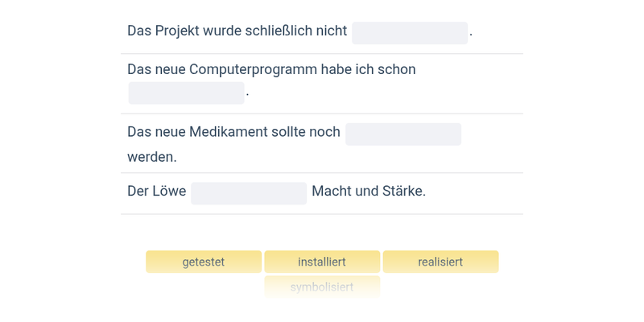Viewport: 644px width, 322px height.
Task: Click the blank after 'schließlich nicht'
Action: tap(410, 33)
